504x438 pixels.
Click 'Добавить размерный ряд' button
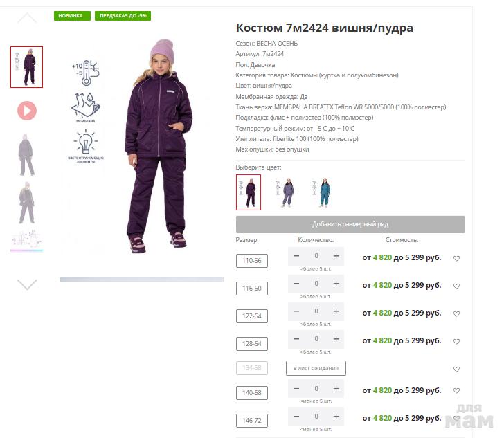[x=350, y=224]
